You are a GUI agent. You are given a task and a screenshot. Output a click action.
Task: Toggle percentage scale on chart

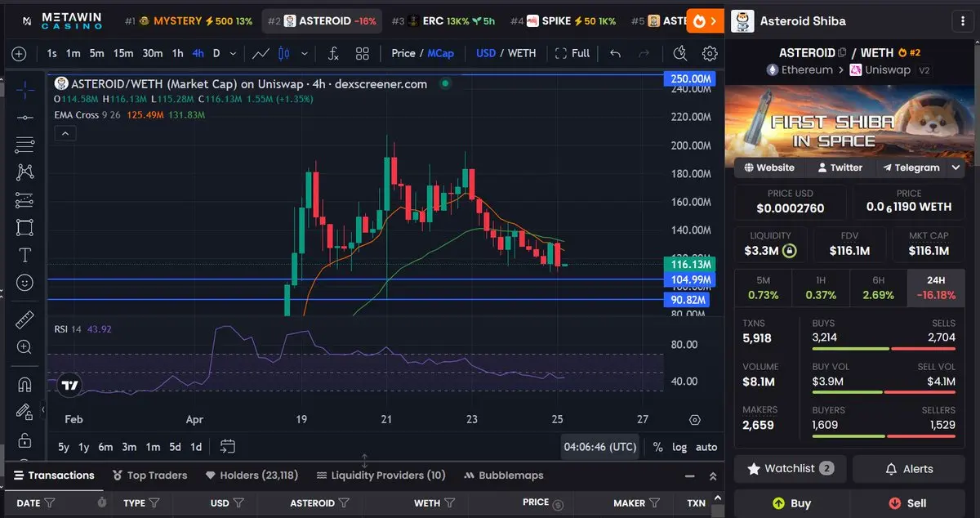[x=658, y=447]
